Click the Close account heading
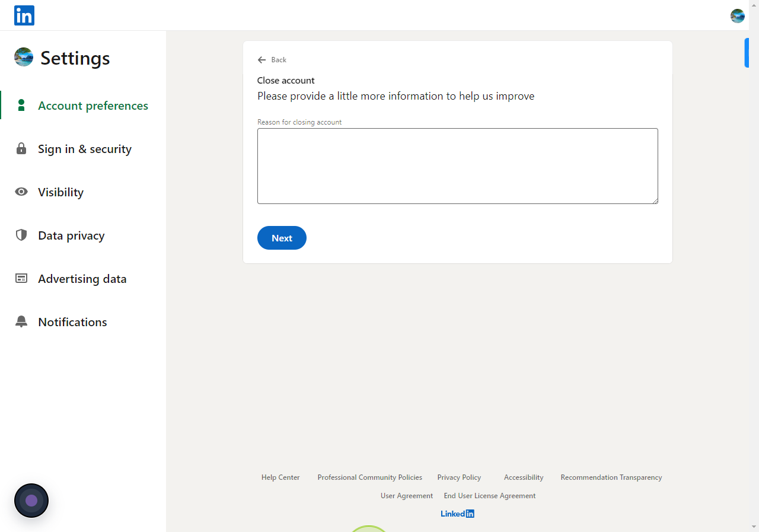The height and width of the screenshot is (532, 759). (286, 81)
